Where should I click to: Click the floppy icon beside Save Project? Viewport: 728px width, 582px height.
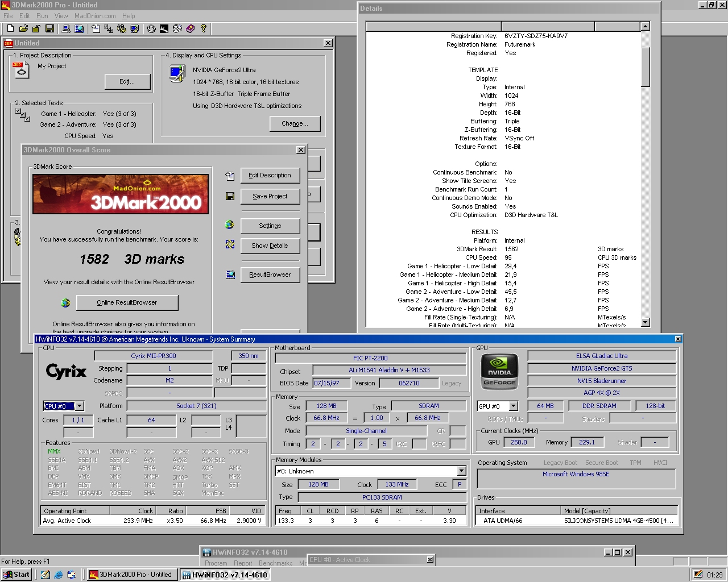[x=230, y=196]
